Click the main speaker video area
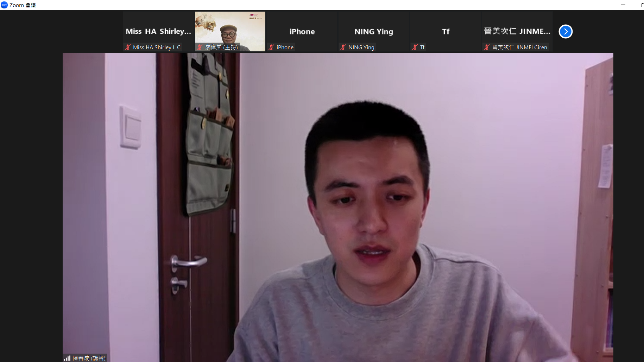 click(338, 207)
